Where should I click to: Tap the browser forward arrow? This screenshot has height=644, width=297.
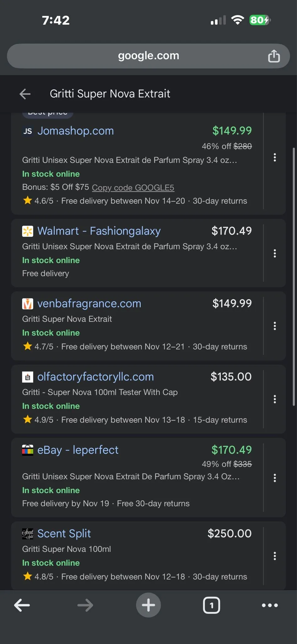pos(85,605)
